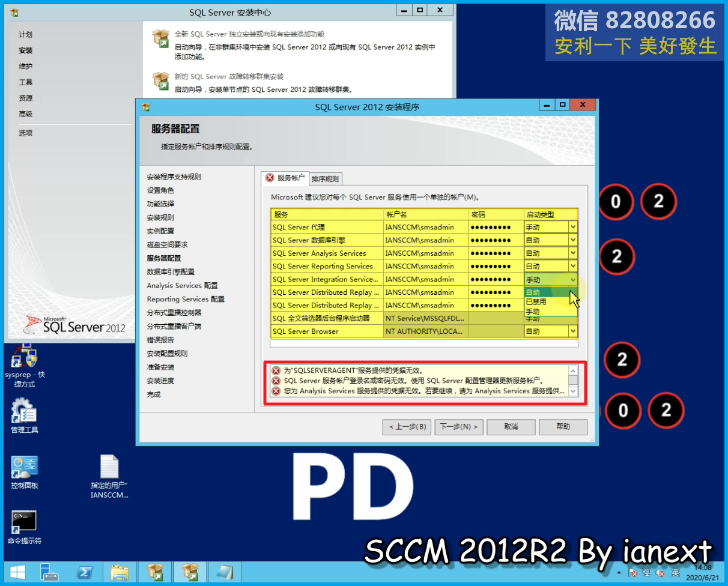Open startup type dropdown for SQL Server Browser
728x586 pixels.
[573, 331]
